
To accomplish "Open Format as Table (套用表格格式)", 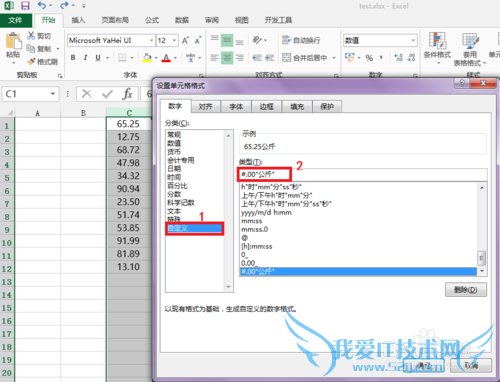I will click(x=470, y=49).
